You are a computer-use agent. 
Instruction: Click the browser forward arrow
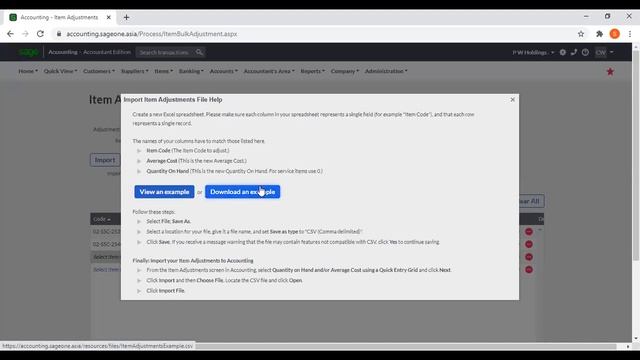pos(25,34)
